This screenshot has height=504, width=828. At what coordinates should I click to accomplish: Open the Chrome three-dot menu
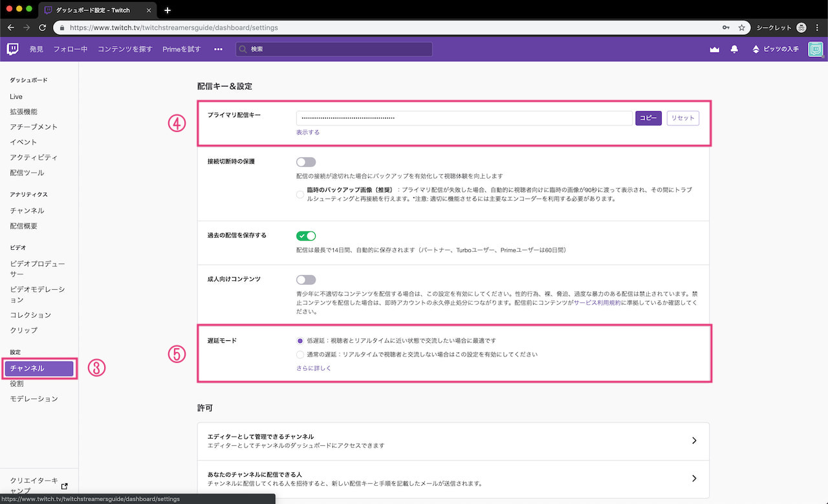click(x=817, y=28)
